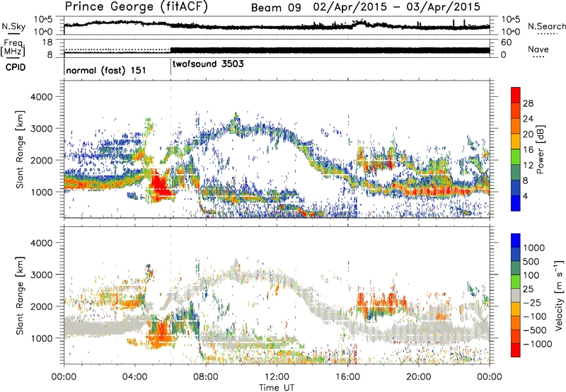
Task: Click the 'Slant Range [km]' label of velocity panel
Action: (20, 295)
